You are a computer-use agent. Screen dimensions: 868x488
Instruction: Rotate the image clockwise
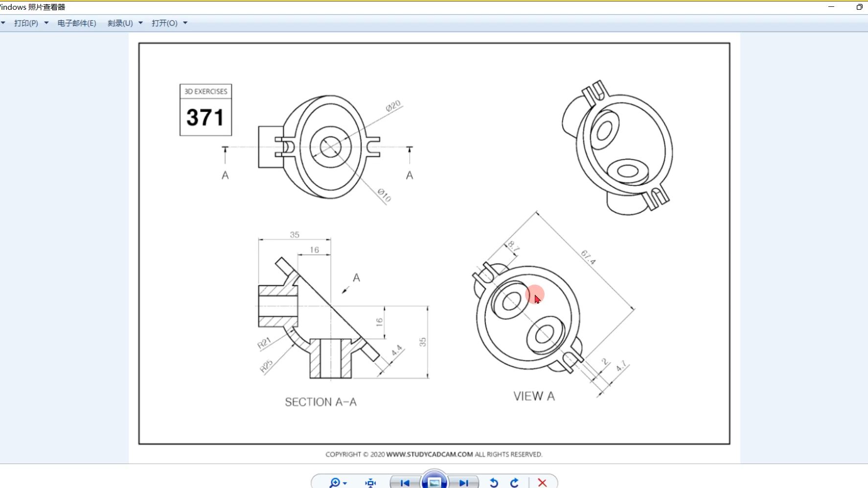514,483
